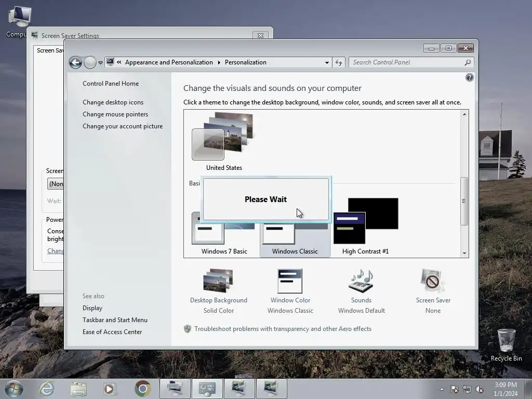Show hidden tray icons arrow
The width and height of the screenshot is (532, 399).
tap(442, 389)
